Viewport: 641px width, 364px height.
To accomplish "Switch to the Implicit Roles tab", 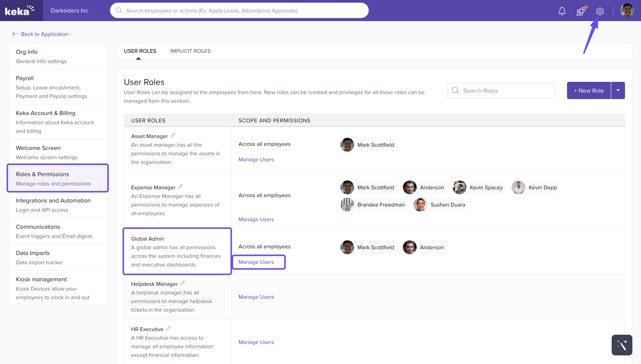I will click(190, 51).
